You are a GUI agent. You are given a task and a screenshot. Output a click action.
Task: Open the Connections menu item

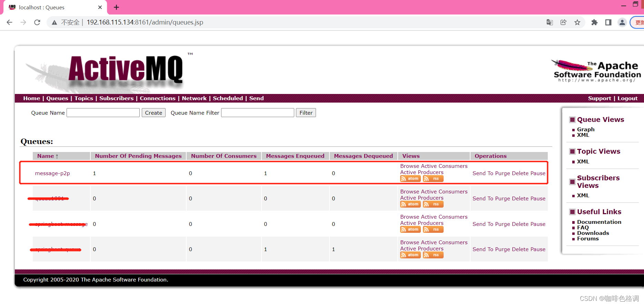[158, 98]
